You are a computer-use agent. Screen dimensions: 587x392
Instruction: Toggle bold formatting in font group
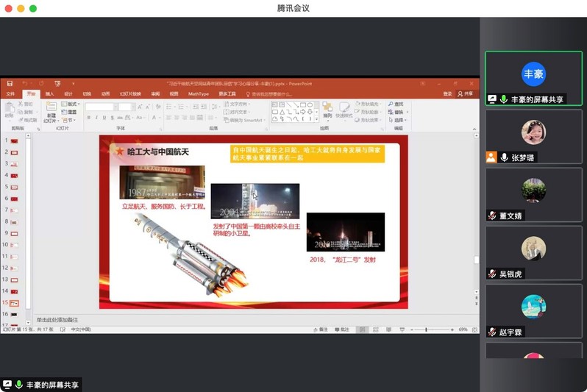(x=88, y=118)
